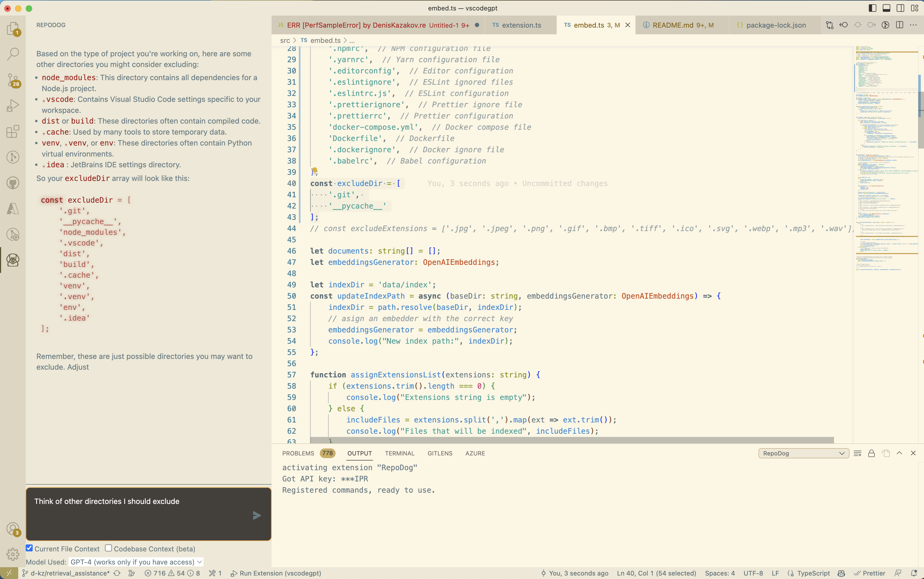This screenshot has height=579, width=924.
Task: Lock the output panel scroll
Action: [x=872, y=453]
